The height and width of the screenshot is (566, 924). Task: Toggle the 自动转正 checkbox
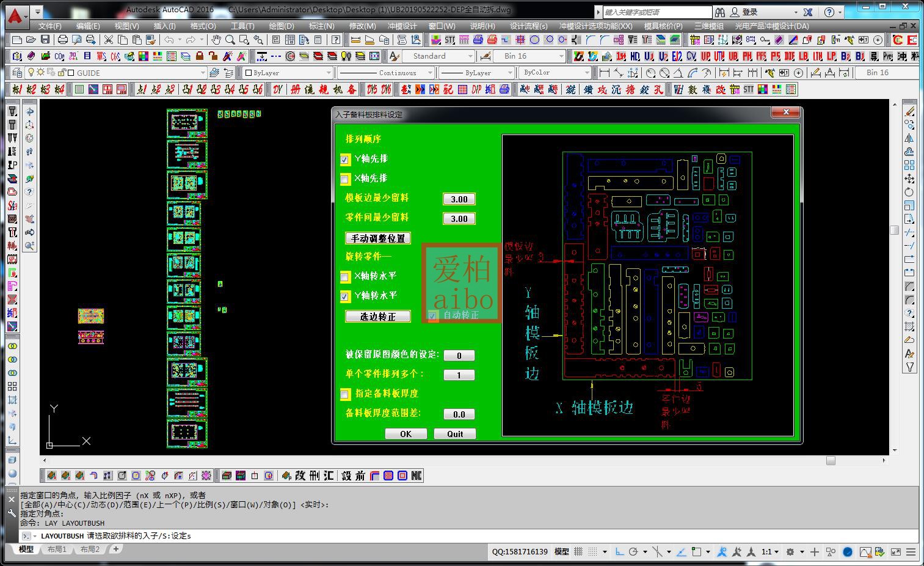433,315
